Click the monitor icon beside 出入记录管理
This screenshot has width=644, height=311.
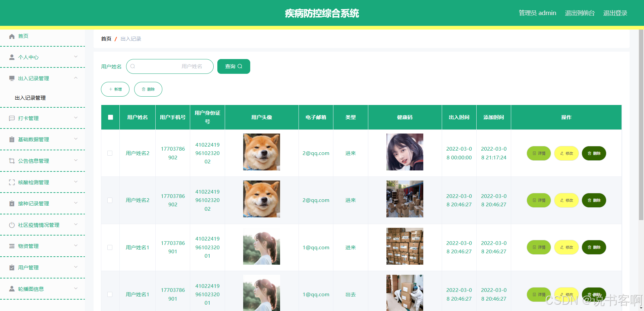coord(12,78)
